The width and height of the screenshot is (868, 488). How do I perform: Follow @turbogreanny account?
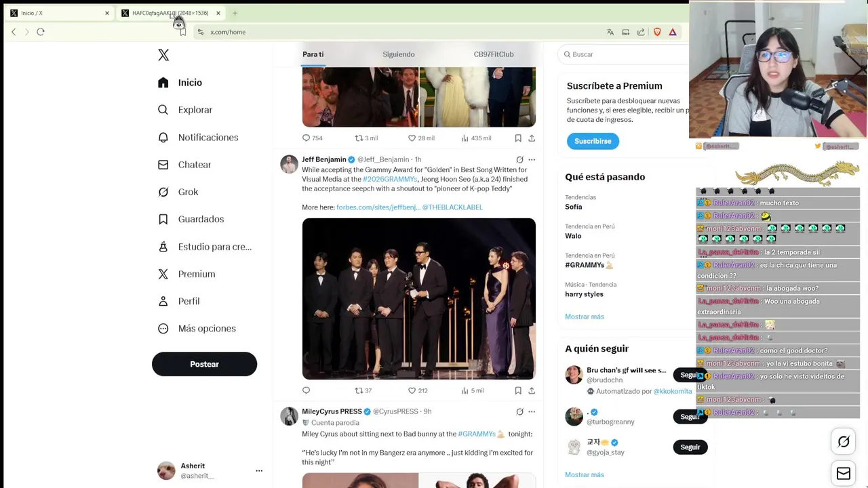point(690,416)
